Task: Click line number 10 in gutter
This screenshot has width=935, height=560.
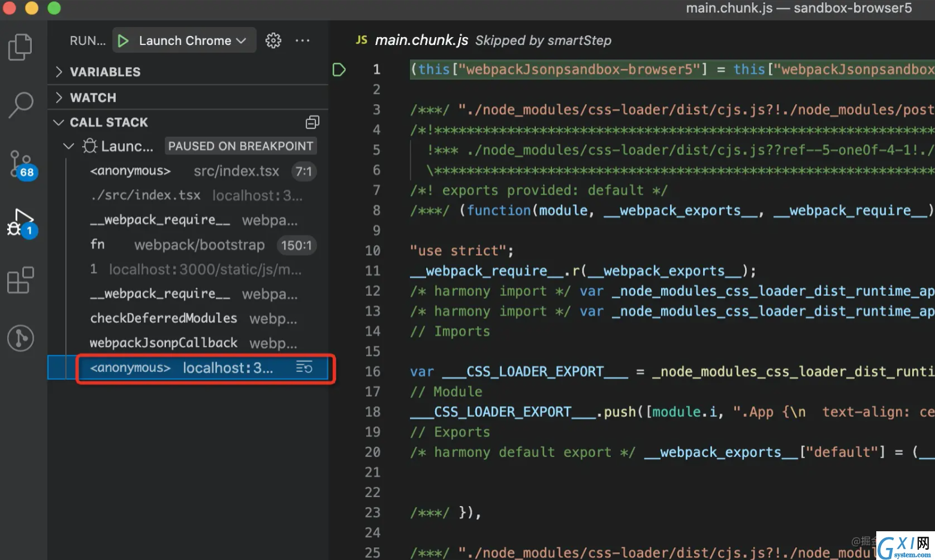Action: (373, 250)
